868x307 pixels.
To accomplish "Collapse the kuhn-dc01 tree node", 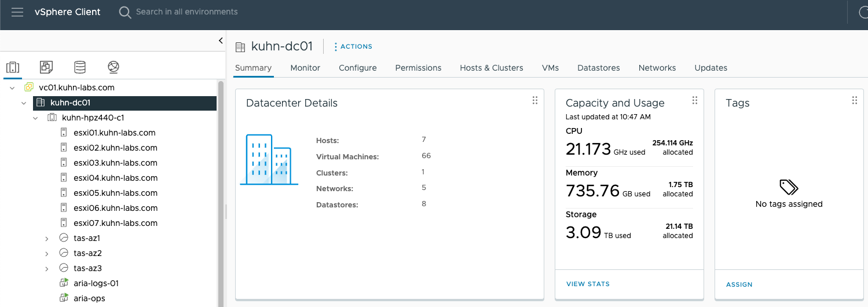I will click(x=24, y=103).
